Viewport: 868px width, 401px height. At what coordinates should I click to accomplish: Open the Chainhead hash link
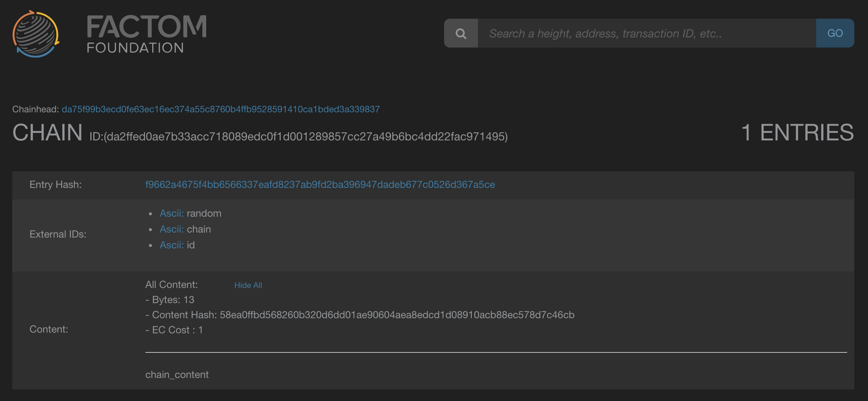click(221, 109)
